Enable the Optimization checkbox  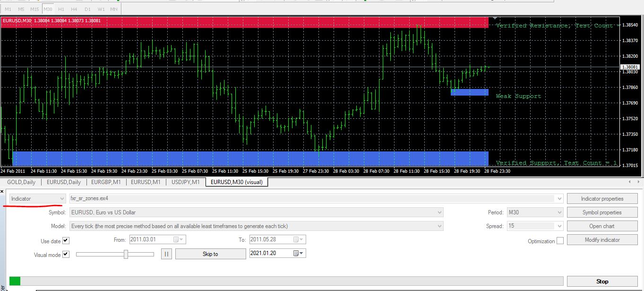pos(560,241)
